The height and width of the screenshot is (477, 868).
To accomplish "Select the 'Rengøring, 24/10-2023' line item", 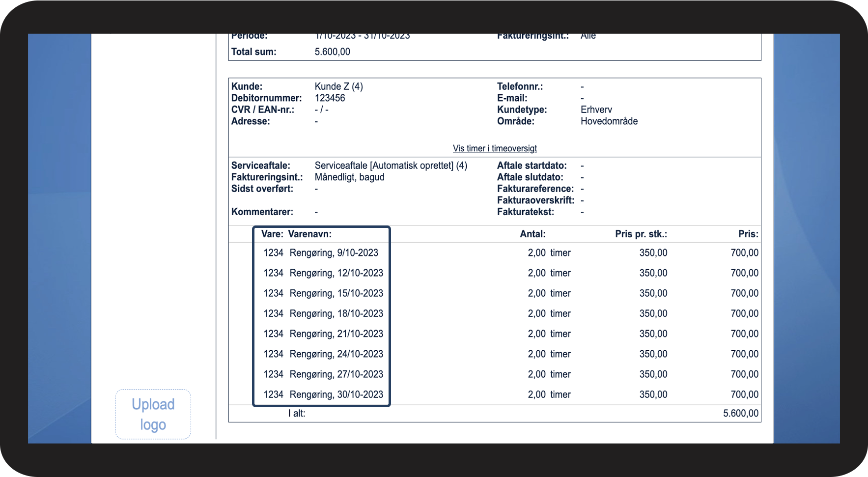I will click(336, 354).
